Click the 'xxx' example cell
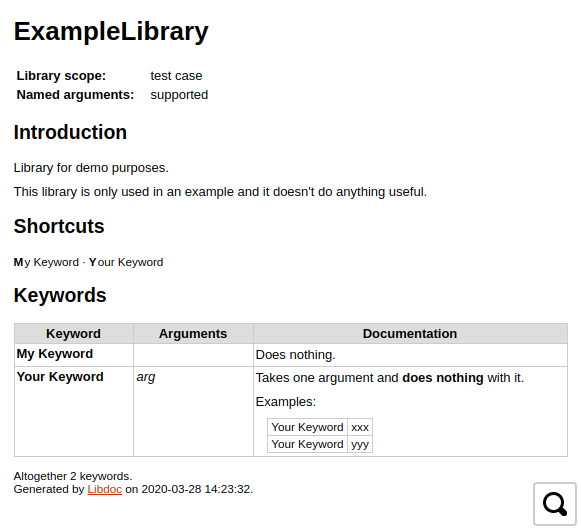Viewport: 581px width, 531px height. [x=360, y=427]
